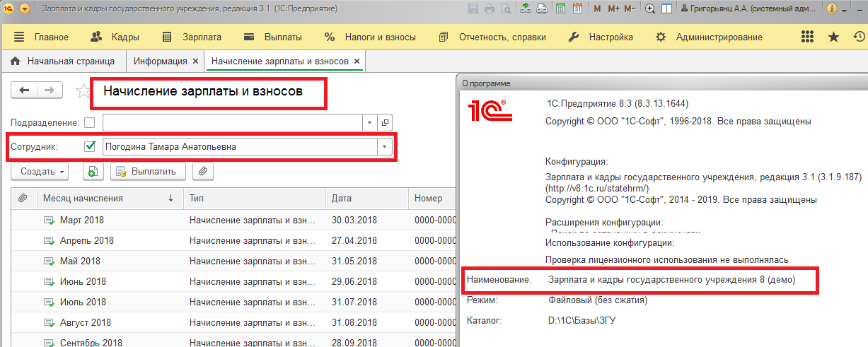Click the date cell 30.03.2018
This screenshot has width=868, height=347.
click(x=354, y=220)
